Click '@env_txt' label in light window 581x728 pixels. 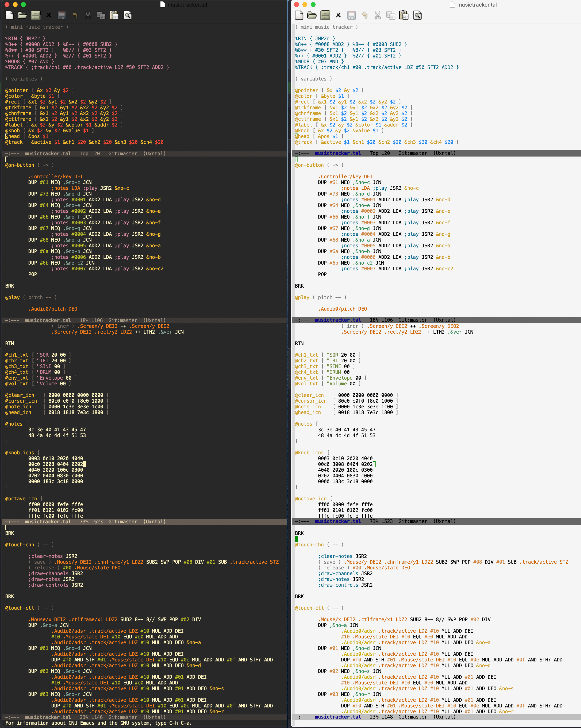[306, 378]
